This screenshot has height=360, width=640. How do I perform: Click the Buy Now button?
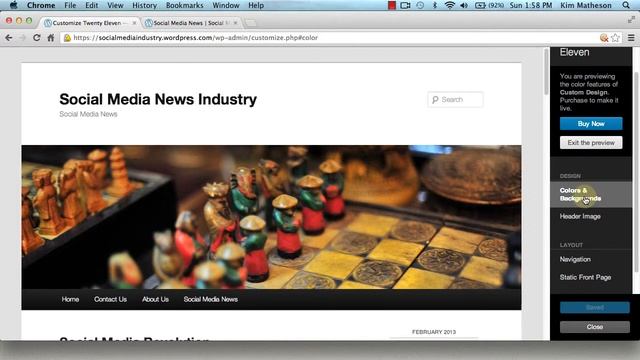591,124
